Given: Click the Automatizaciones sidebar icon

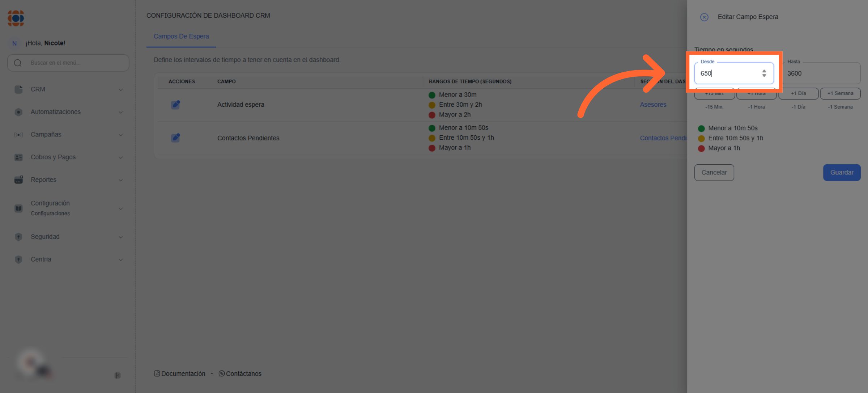Looking at the screenshot, I should (x=18, y=112).
